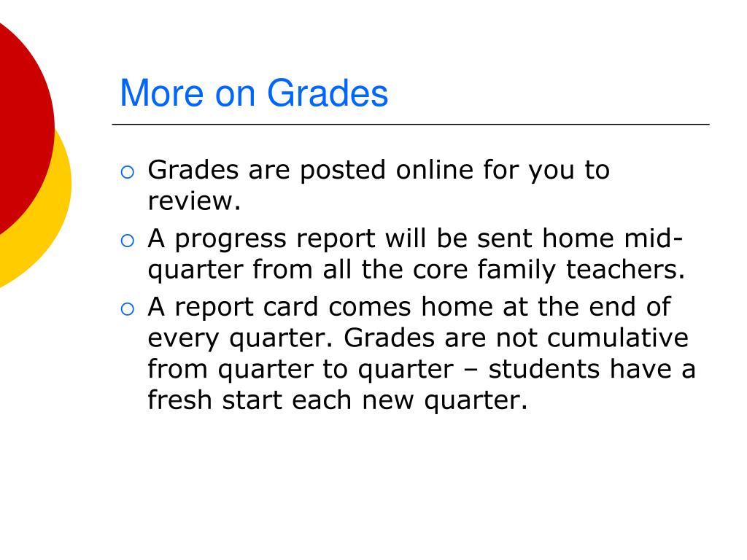Click the word "More" in the title

click(161, 93)
